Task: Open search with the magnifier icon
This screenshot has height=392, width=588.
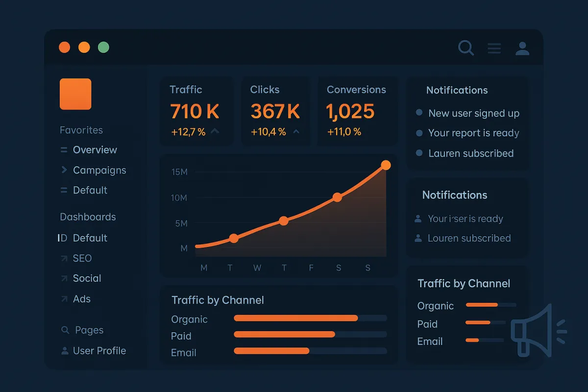Action: tap(465, 48)
